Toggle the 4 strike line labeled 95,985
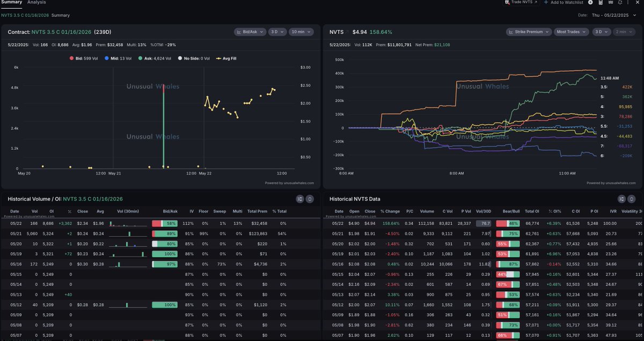The image size is (644, 341). tap(617, 106)
